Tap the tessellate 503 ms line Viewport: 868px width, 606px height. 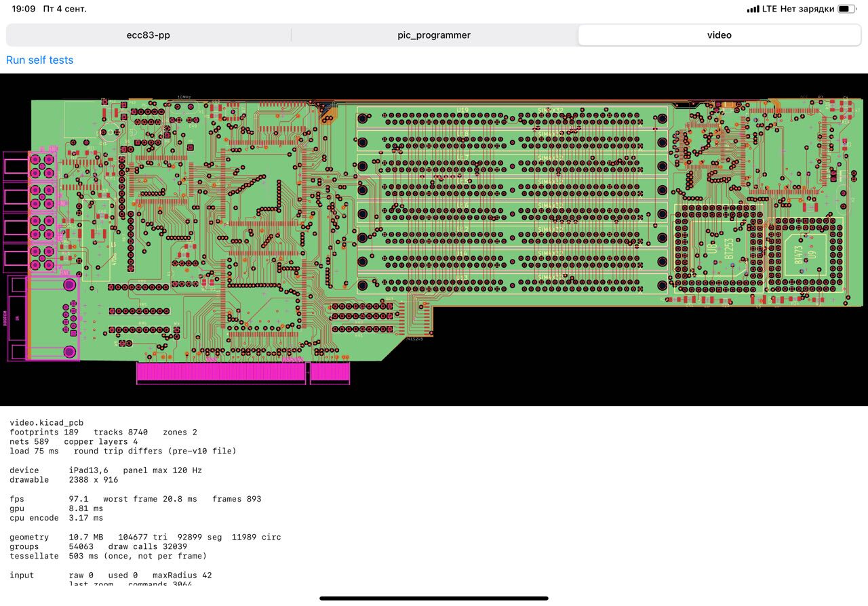point(108,556)
